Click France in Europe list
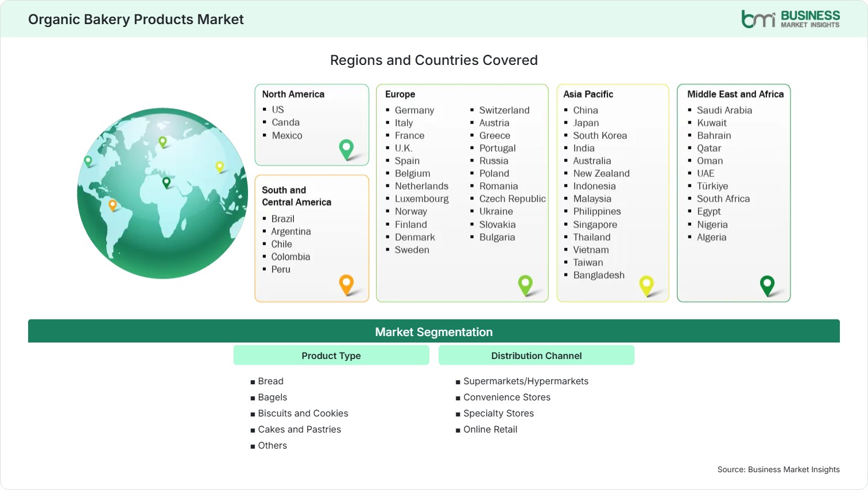Screen dimensions: 868x490 tap(410, 136)
